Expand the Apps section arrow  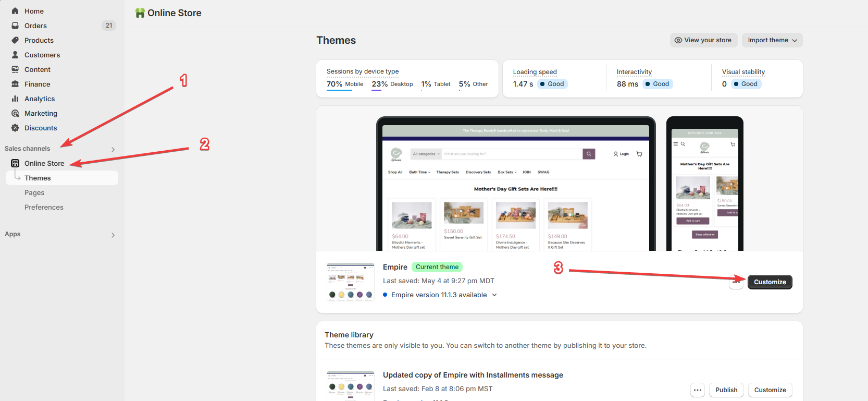pyautogui.click(x=113, y=235)
